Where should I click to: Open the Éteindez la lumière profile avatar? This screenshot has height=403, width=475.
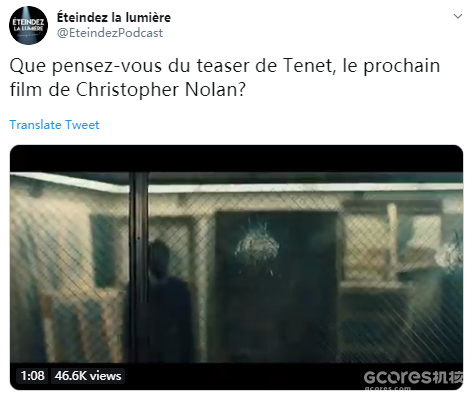[x=28, y=25]
